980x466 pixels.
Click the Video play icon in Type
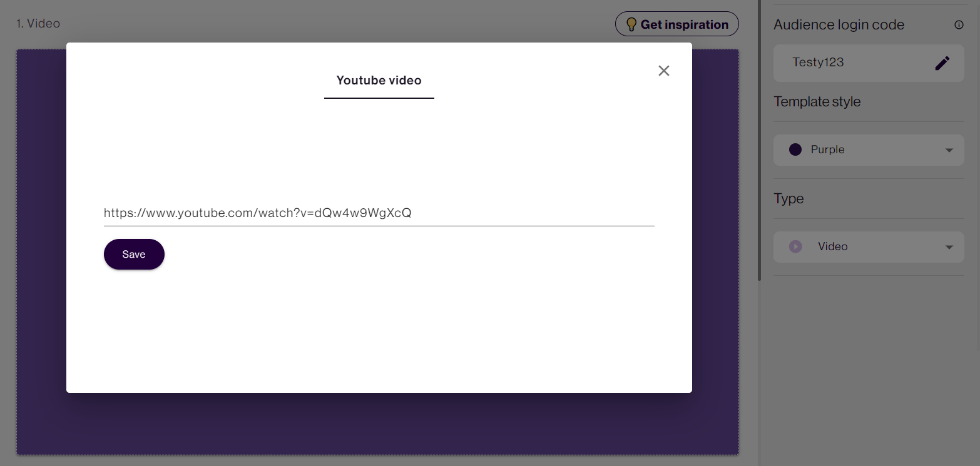click(x=795, y=246)
